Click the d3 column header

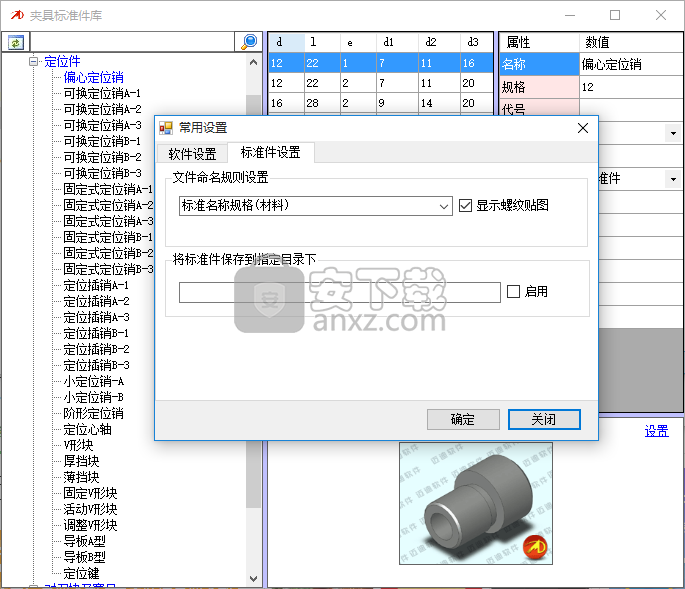pos(476,42)
